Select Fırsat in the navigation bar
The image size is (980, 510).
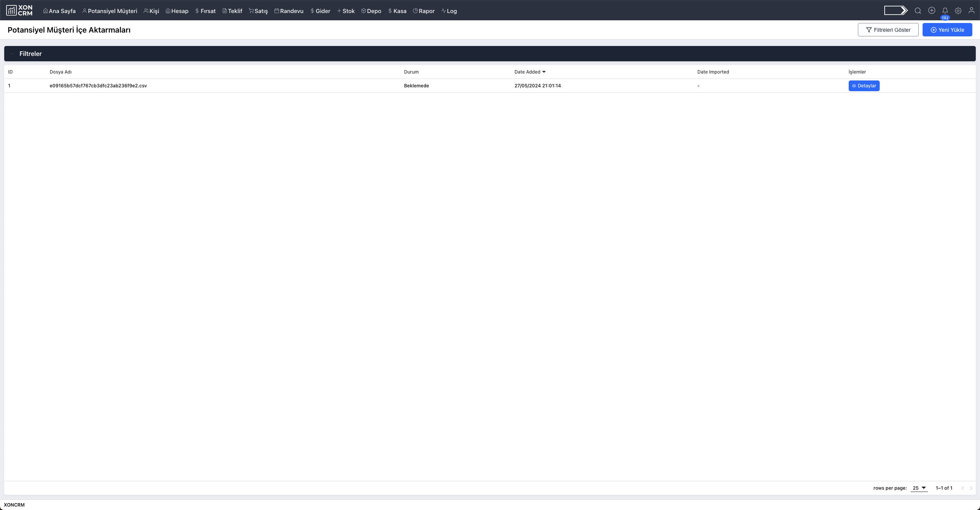click(x=205, y=11)
